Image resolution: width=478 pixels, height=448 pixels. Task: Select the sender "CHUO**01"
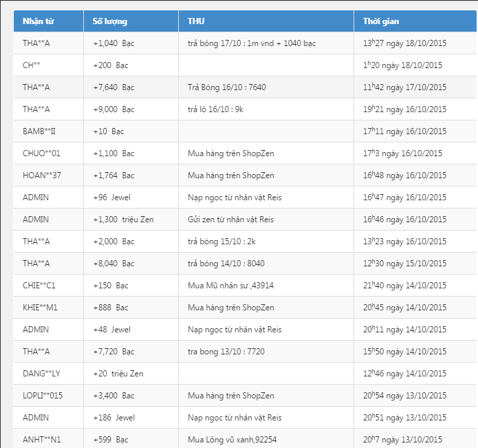[x=41, y=153]
